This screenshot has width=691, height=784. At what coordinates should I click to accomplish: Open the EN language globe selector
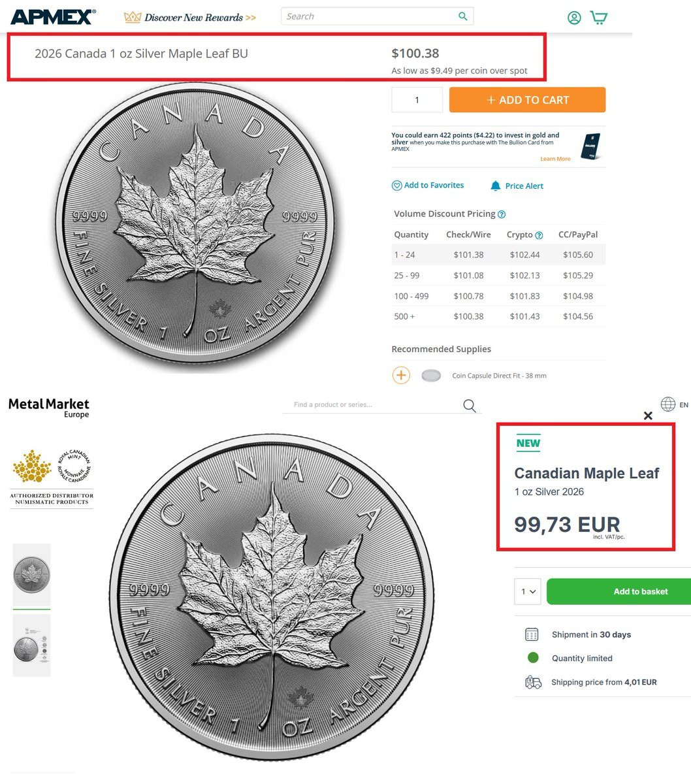tap(674, 404)
